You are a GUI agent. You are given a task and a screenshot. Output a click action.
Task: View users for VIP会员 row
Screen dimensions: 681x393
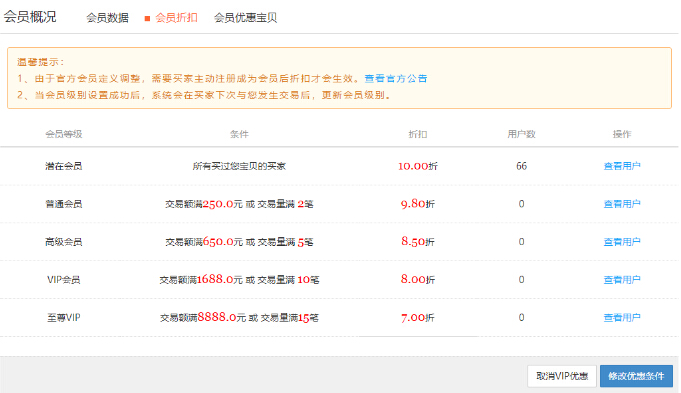[x=622, y=280]
